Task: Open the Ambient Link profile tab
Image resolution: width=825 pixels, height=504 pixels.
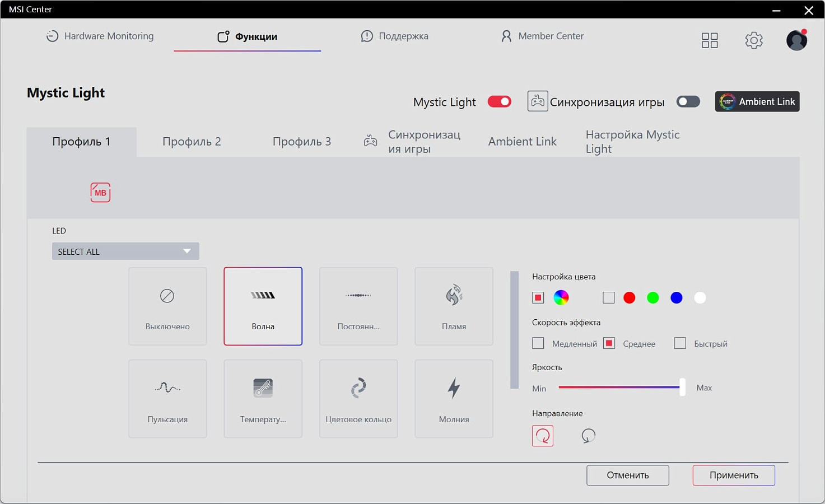Action: (x=523, y=142)
